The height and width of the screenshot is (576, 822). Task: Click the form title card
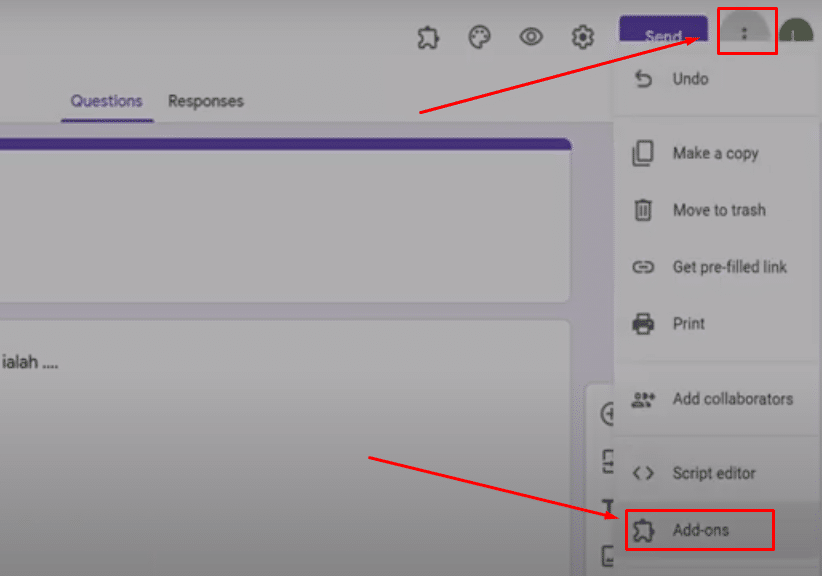283,220
